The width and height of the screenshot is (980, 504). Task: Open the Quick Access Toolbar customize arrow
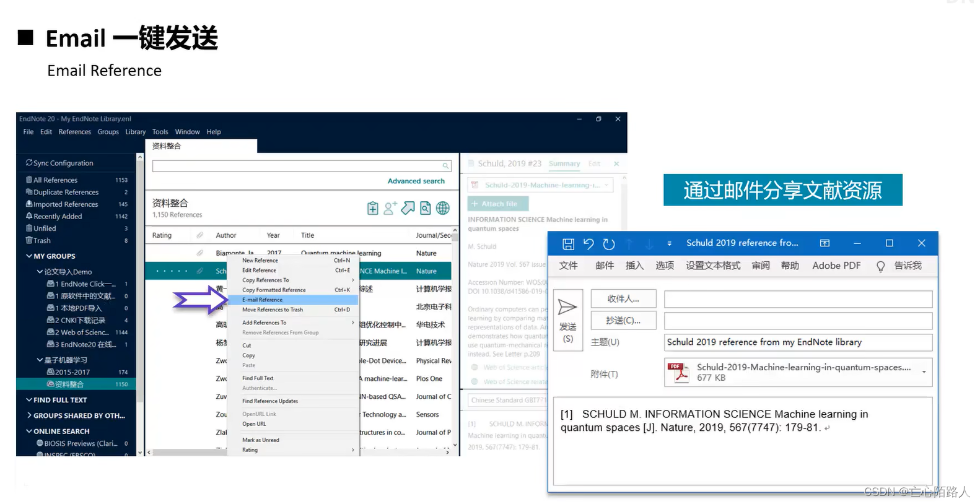point(669,244)
